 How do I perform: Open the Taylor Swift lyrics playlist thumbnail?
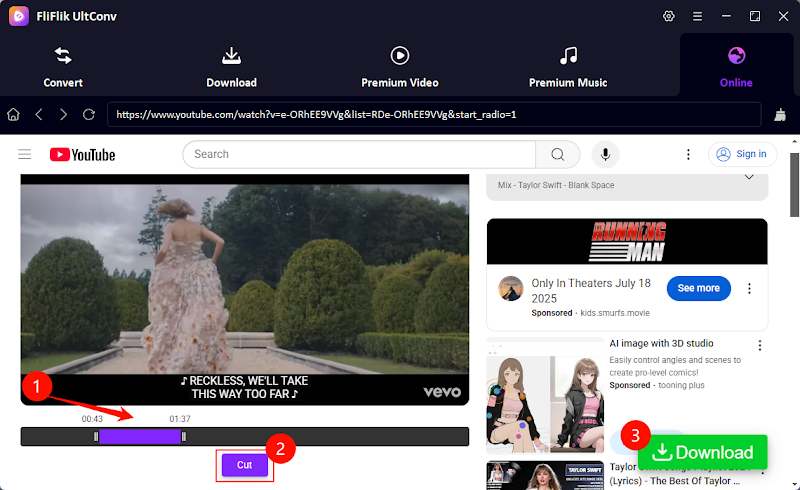(x=545, y=476)
